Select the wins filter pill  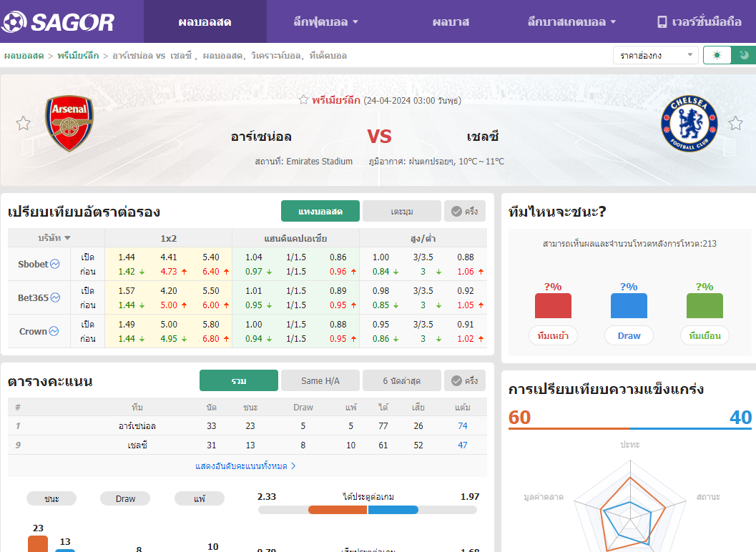(51, 498)
